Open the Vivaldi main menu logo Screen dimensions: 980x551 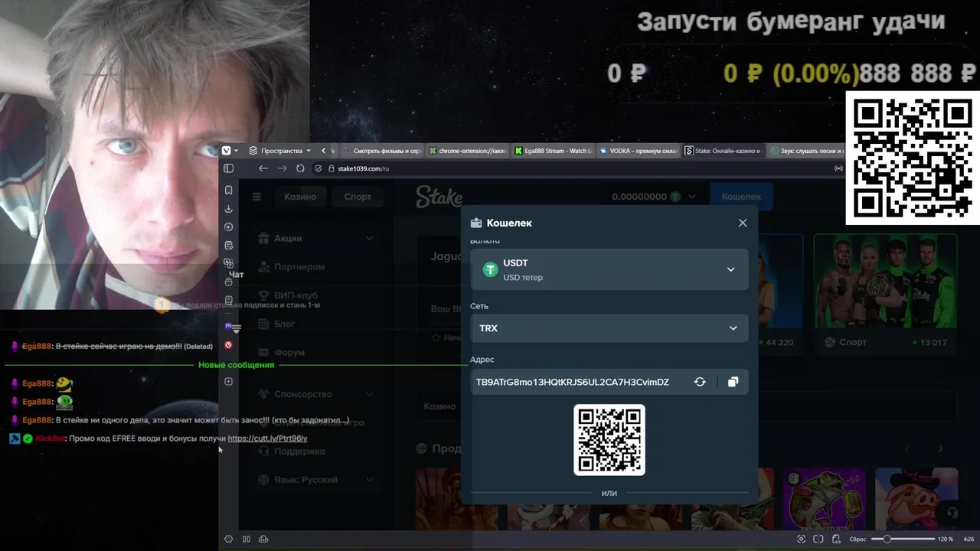point(226,151)
